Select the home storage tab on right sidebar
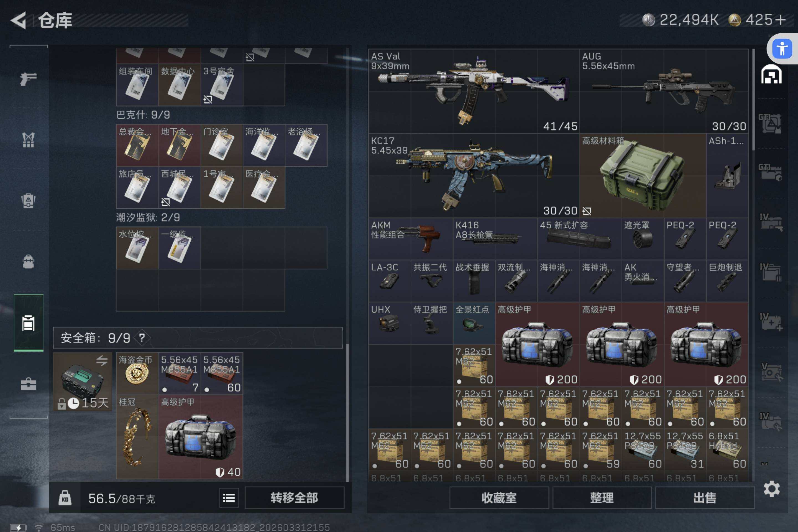This screenshot has width=798, height=532. pyautogui.click(x=771, y=75)
